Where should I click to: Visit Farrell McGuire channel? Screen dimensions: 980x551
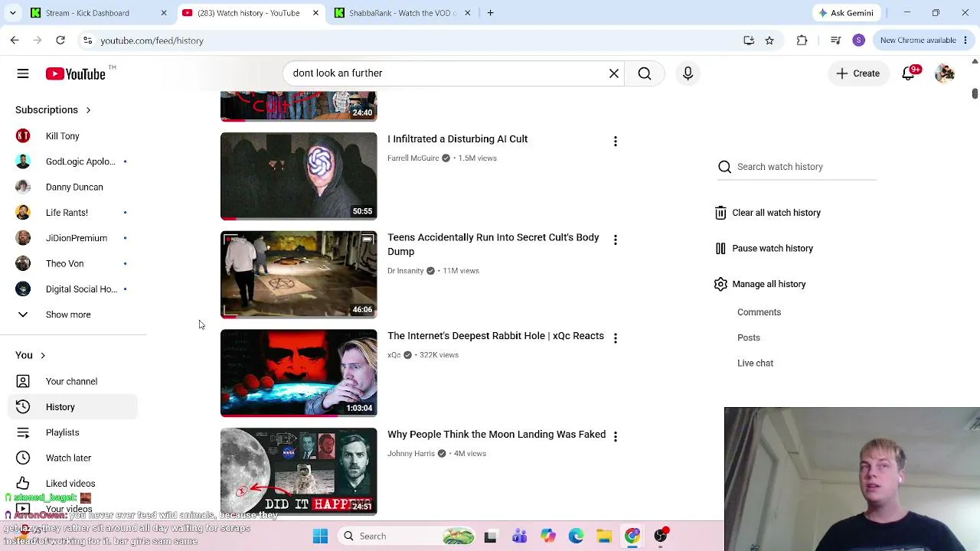[x=413, y=158]
